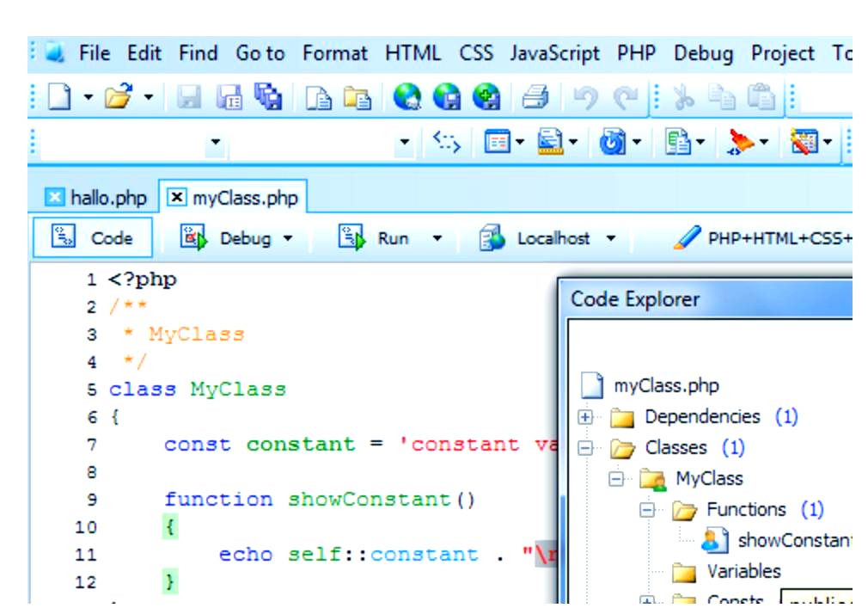
Task: Click the 'class MyClass' code line
Action: point(197,390)
